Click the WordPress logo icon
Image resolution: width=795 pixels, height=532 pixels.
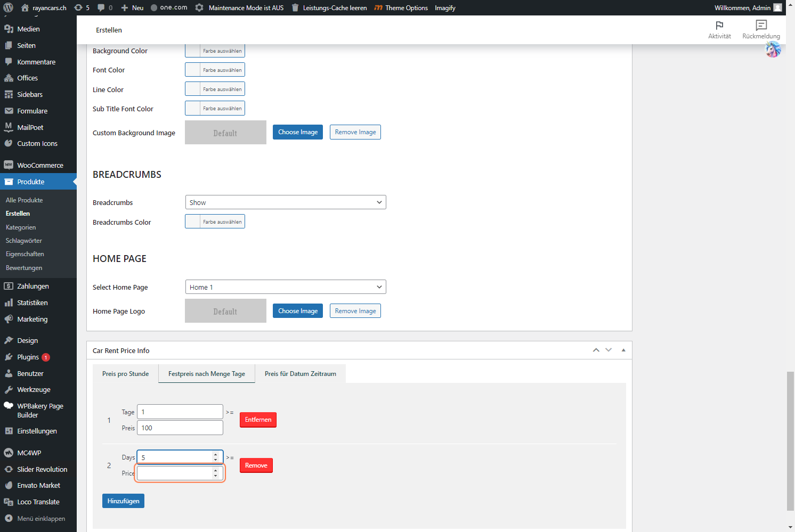8,7
